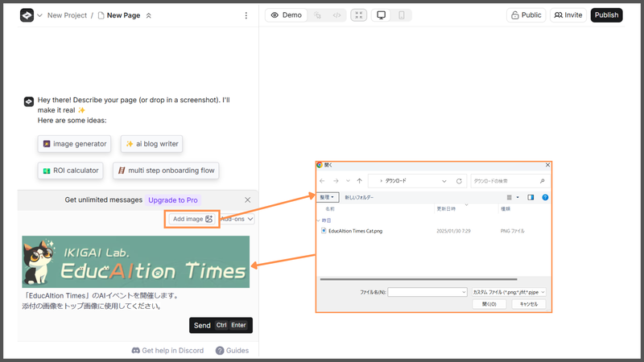Choose the image generator idea
The image size is (644, 362).
[74, 144]
